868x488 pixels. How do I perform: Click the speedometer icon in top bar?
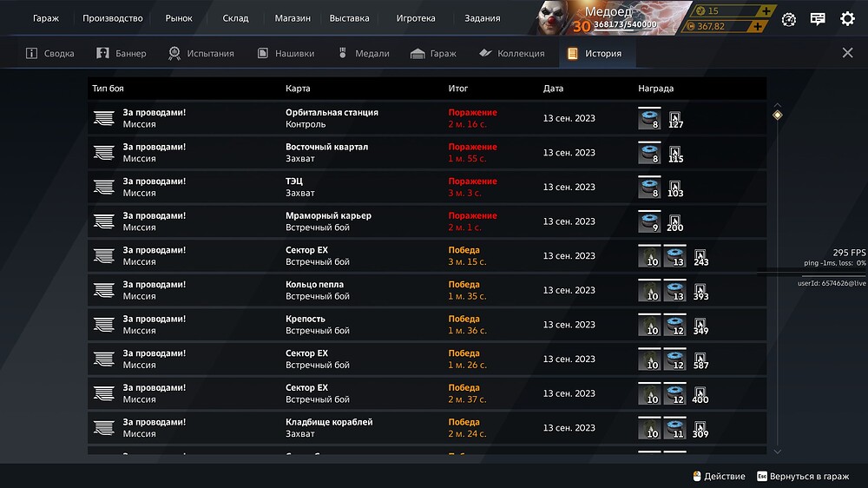[789, 19]
